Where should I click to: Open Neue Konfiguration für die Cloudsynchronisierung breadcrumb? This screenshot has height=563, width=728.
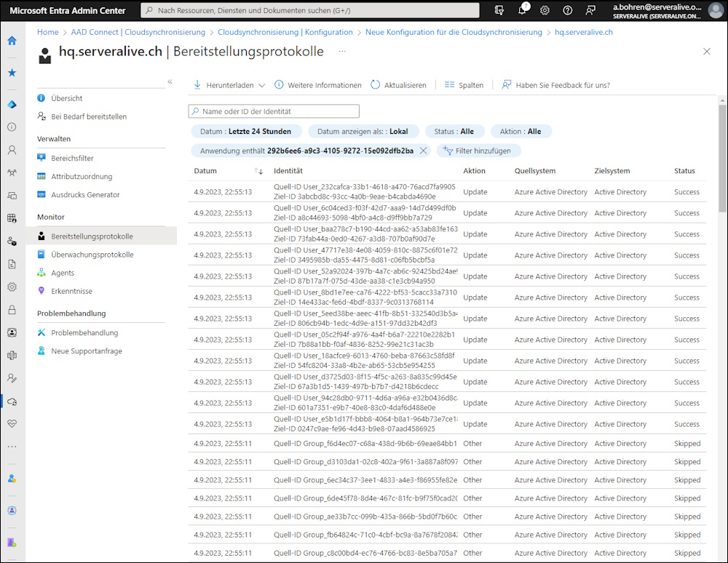click(x=454, y=32)
